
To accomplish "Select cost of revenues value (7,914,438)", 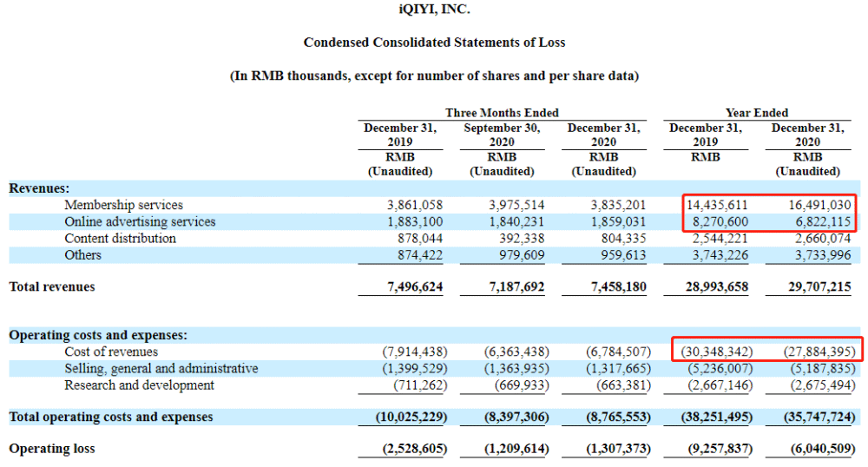I will pyautogui.click(x=415, y=352).
